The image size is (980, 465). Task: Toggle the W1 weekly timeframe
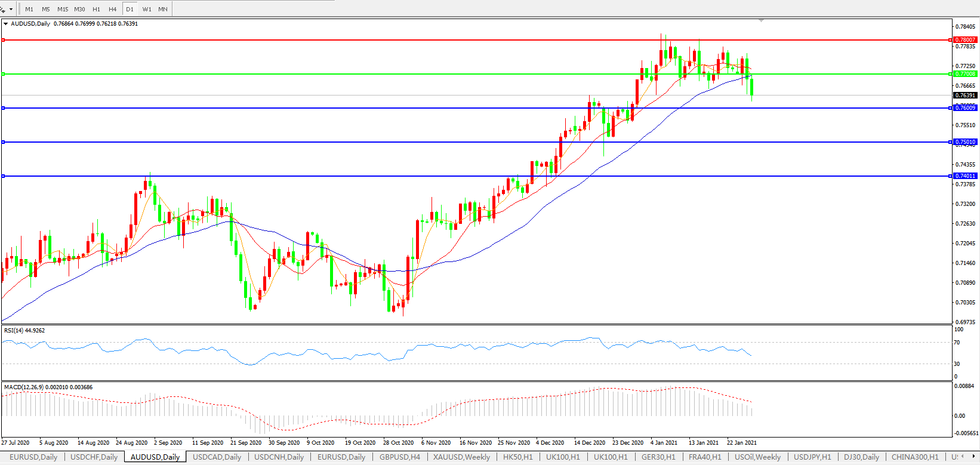pos(147,9)
